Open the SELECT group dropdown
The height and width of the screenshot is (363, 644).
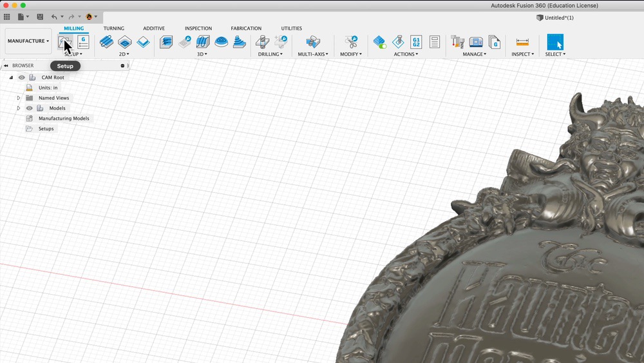(555, 54)
